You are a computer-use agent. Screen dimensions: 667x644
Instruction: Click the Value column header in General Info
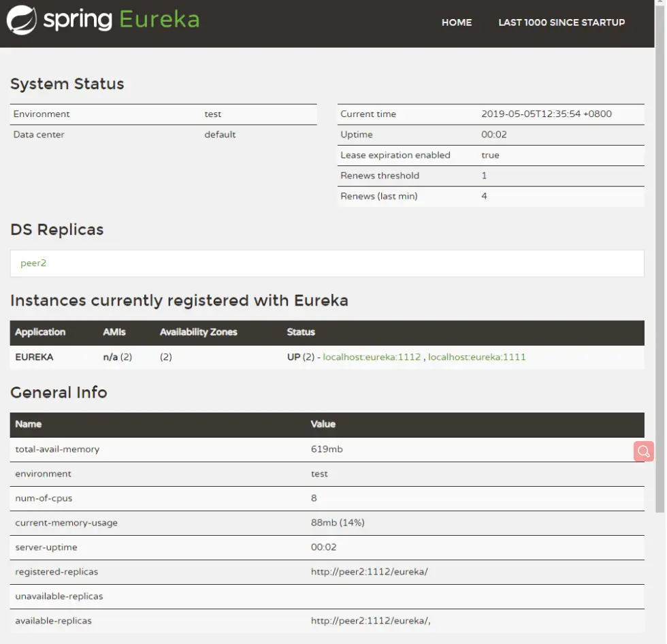click(x=323, y=425)
